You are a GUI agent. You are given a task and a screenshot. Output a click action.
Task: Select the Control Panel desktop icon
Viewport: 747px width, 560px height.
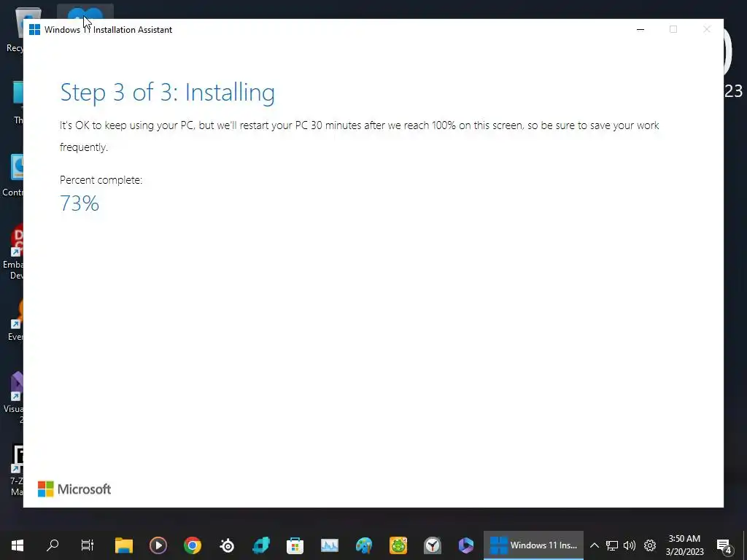tap(13, 175)
